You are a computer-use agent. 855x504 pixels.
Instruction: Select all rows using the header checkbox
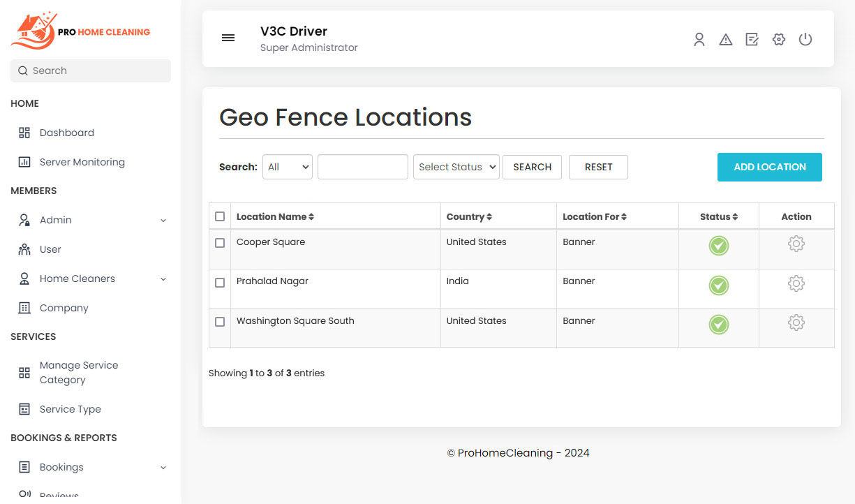(x=220, y=216)
